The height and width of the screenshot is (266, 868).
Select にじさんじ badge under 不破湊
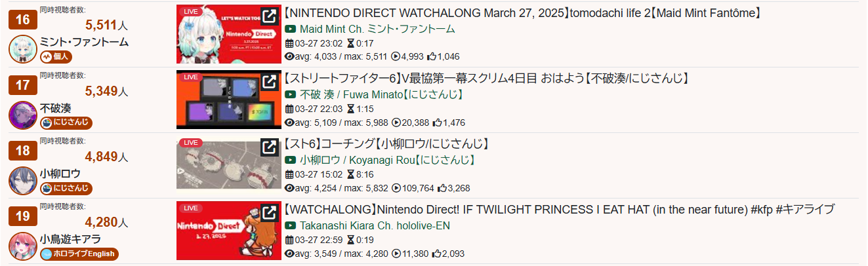66,123
